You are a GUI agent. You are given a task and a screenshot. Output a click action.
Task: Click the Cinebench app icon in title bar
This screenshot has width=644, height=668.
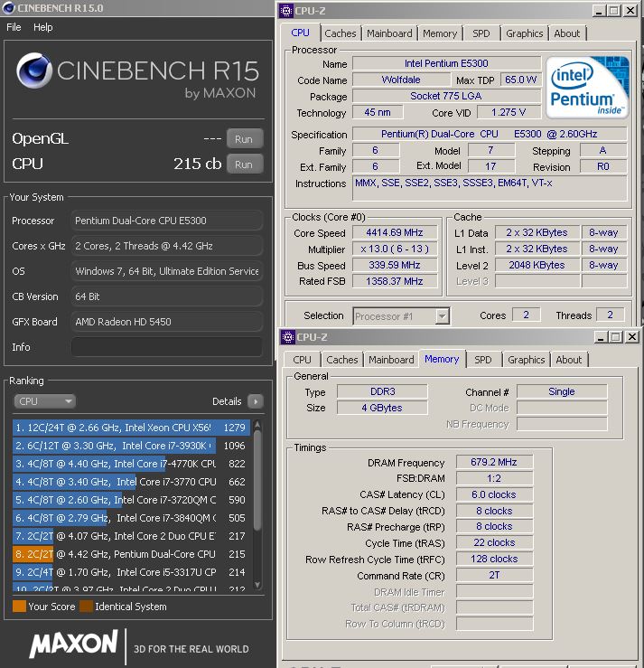coord(7,8)
